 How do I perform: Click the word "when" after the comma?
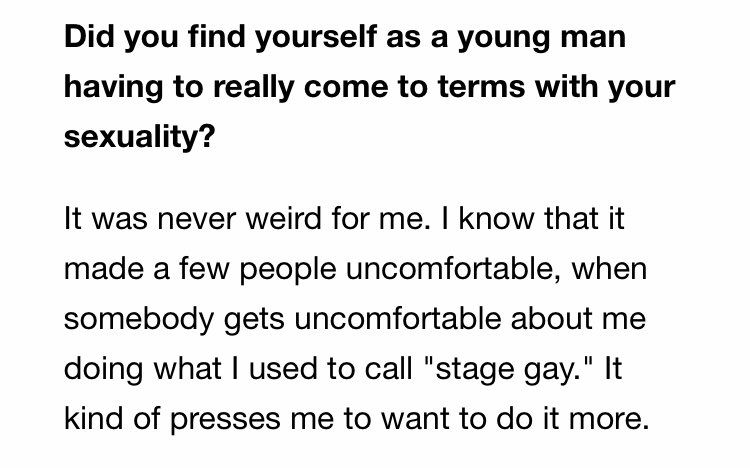(x=609, y=268)
